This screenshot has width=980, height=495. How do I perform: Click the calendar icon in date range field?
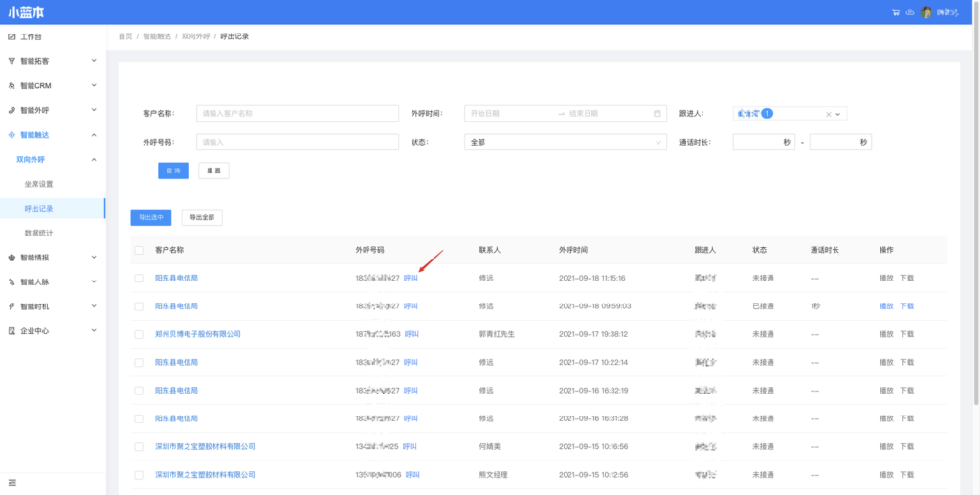(x=657, y=113)
